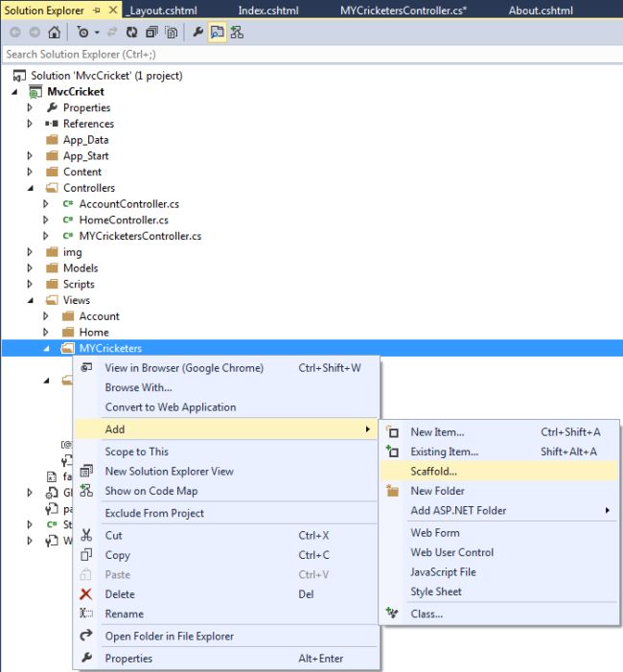Select the Account folder under Views
The height and width of the screenshot is (672, 623).
point(99,316)
